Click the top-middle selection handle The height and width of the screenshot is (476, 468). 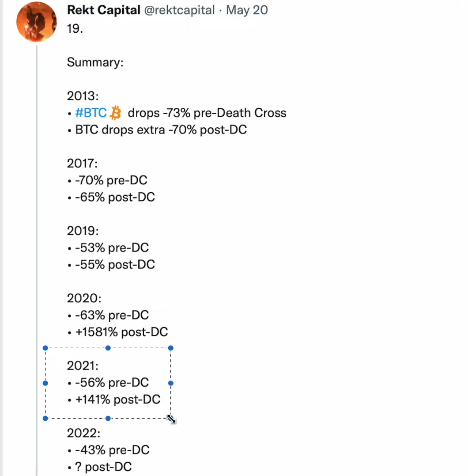108,348
